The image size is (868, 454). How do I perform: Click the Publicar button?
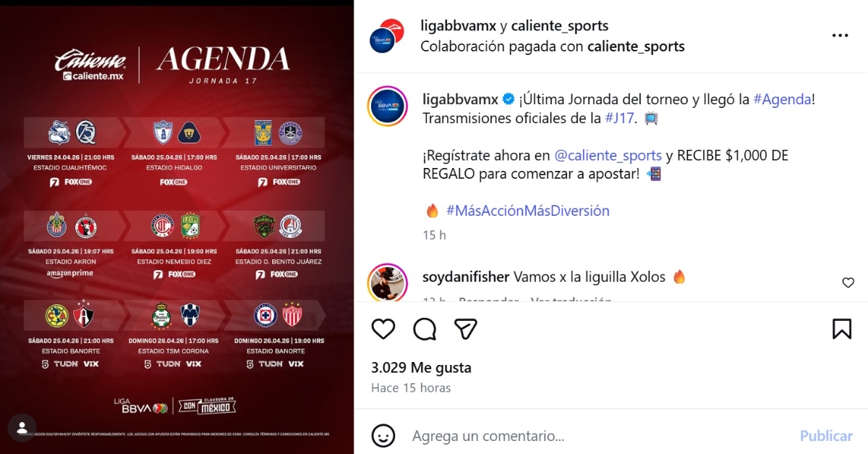tap(826, 436)
